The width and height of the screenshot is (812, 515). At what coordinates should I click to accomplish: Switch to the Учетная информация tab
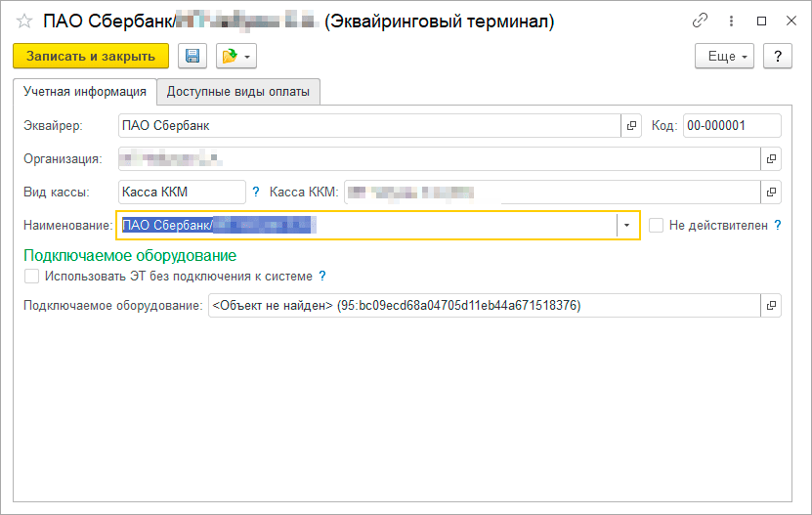(x=85, y=92)
